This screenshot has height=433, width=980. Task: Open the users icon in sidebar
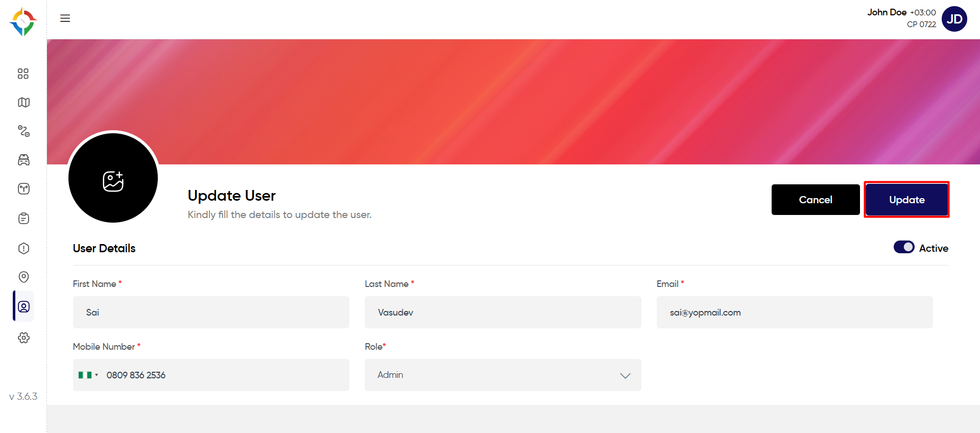coord(23,306)
